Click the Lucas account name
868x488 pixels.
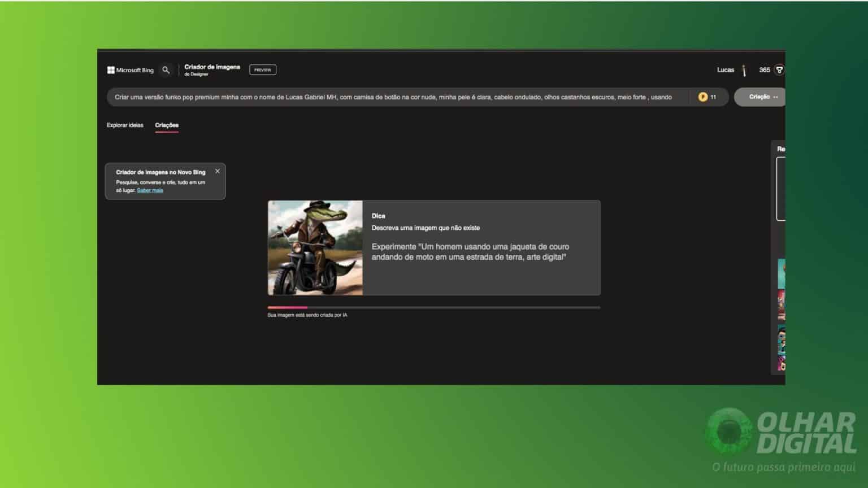726,70
